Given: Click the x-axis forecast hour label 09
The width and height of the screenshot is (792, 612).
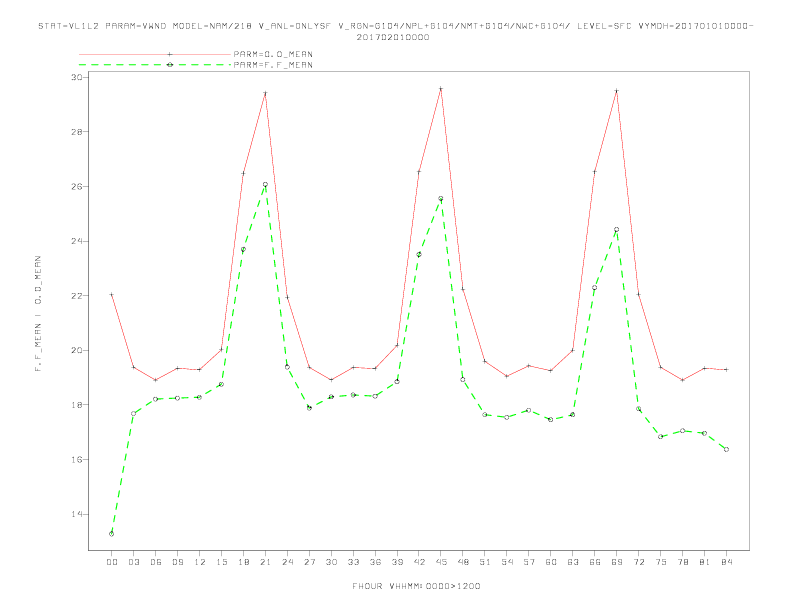Looking at the screenshot, I should tap(177, 562).
